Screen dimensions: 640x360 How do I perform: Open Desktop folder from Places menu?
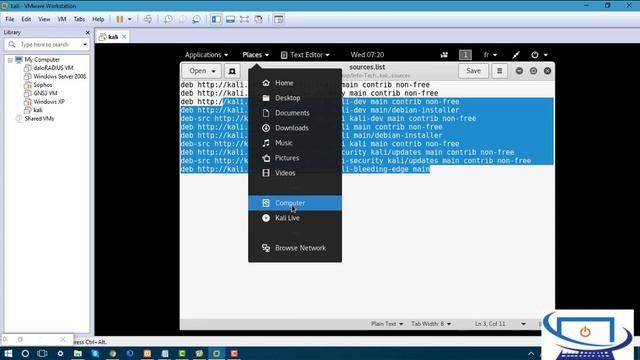pyautogui.click(x=295, y=98)
